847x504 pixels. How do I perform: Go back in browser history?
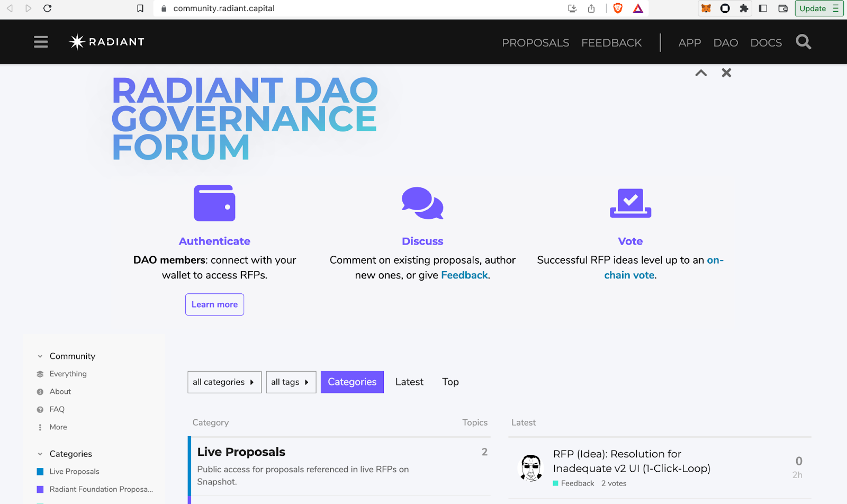pos(10,8)
